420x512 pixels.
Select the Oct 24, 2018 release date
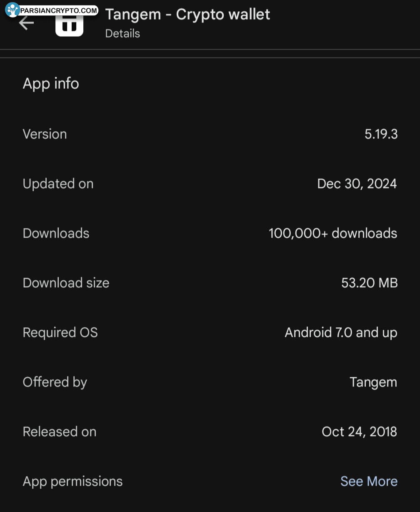pyautogui.click(x=359, y=432)
